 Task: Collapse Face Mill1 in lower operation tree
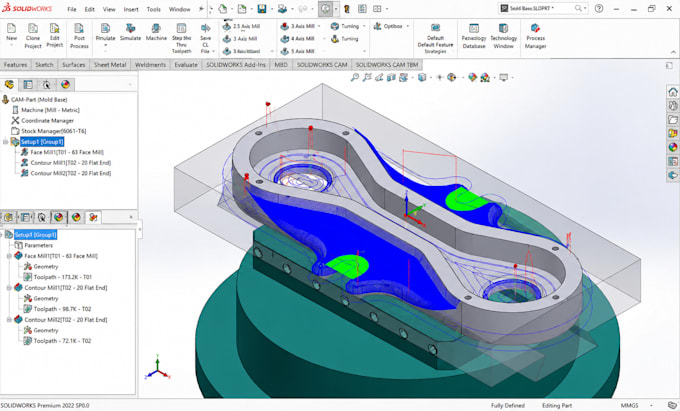pyautogui.click(x=9, y=256)
